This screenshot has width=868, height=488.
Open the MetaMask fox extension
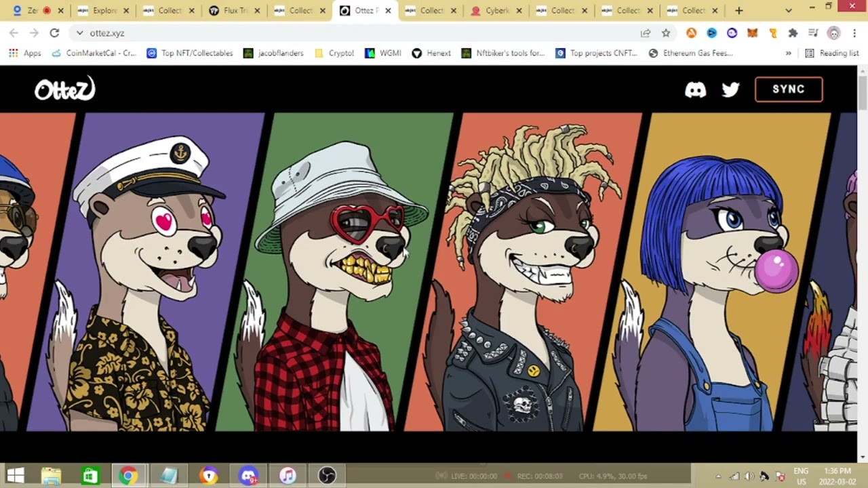click(752, 33)
